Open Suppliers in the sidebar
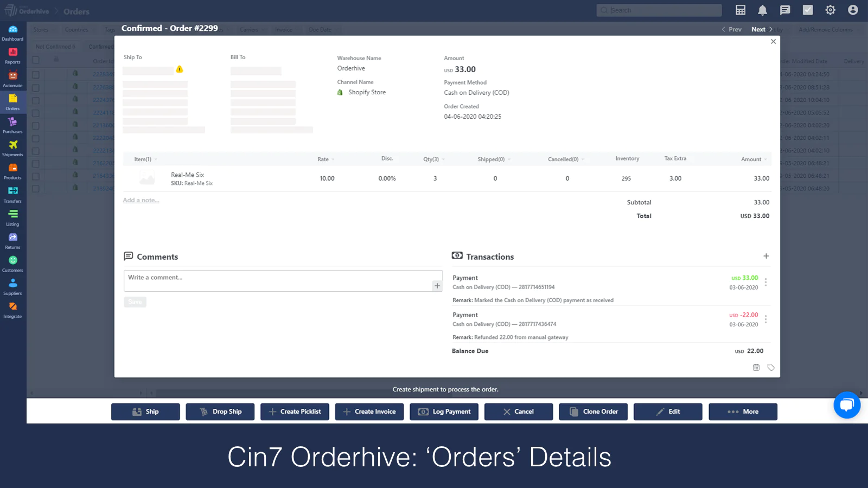The height and width of the screenshot is (488, 868). 12,287
